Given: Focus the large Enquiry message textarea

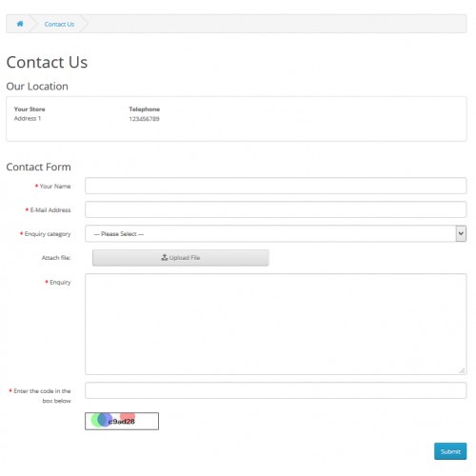Looking at the screenshot, I should (276, 324).
